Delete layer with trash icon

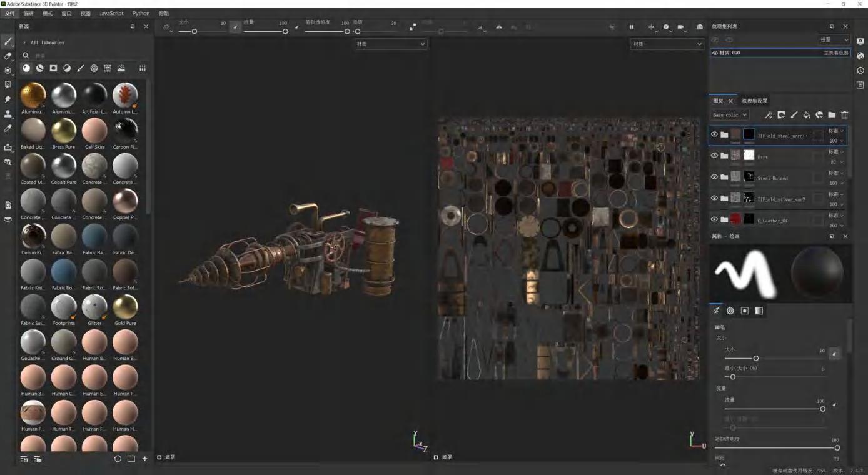pos(845,115)
